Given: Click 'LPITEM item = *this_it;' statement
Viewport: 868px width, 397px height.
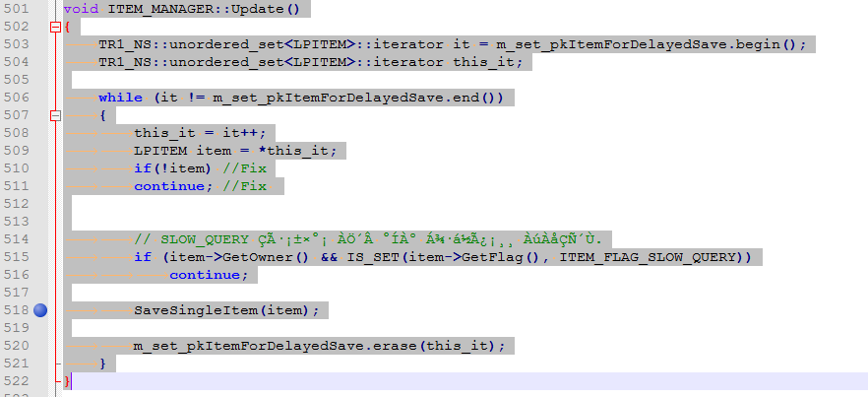Looking at the screenshot, I should 236,152.
